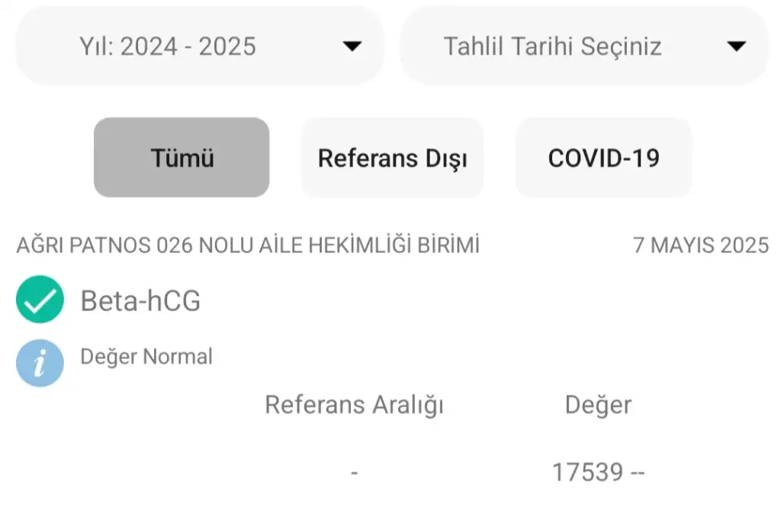Click the word 'Seçiniz' in the date selector

coord(621,46)
